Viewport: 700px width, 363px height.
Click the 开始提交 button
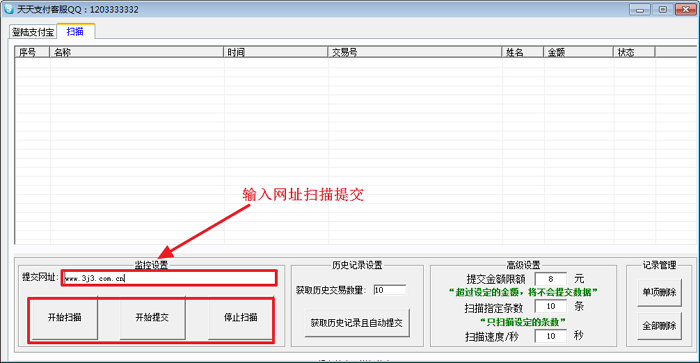152,317
